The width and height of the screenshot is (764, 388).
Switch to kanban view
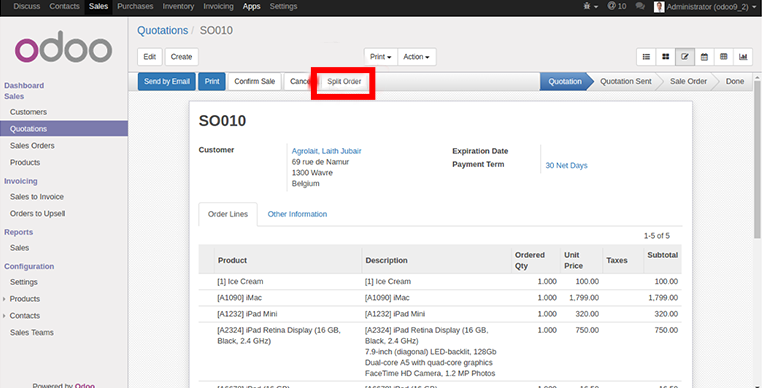pos(666,57)
